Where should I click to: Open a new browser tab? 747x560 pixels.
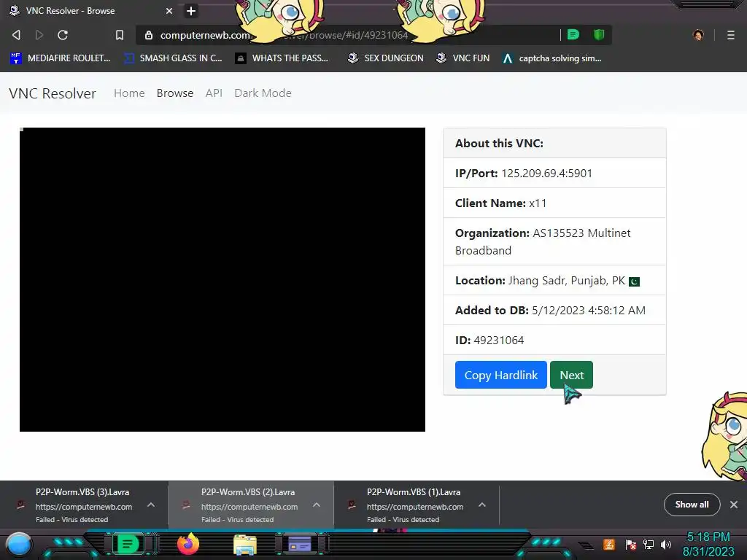coord(191,11)
